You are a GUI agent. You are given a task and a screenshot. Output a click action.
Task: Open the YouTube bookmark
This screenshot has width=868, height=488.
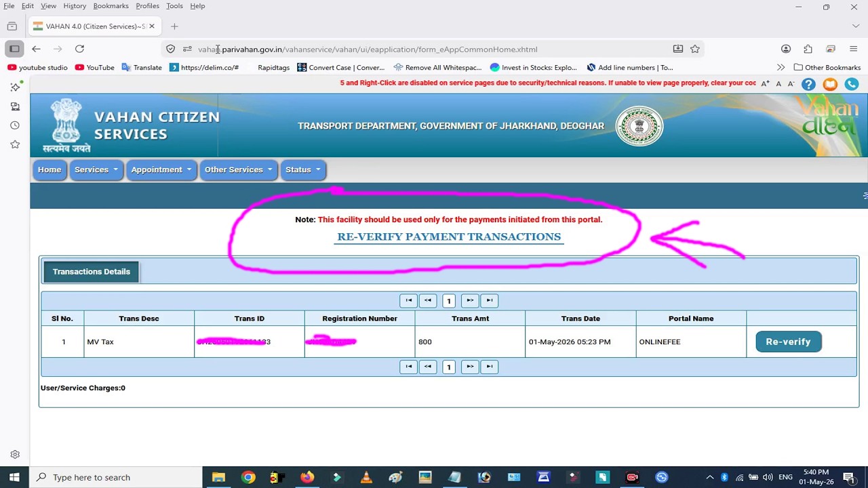(94, 67)
